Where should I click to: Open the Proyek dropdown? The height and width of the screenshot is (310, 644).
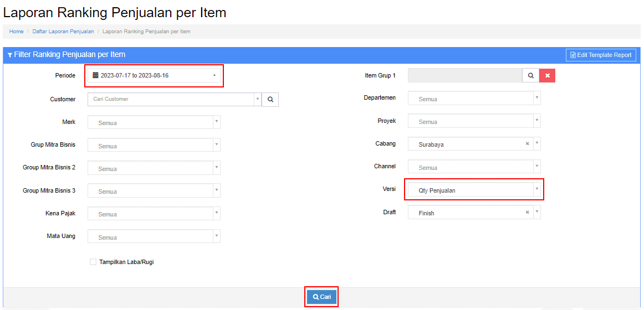pyautogui.click(x=474, y=121)
